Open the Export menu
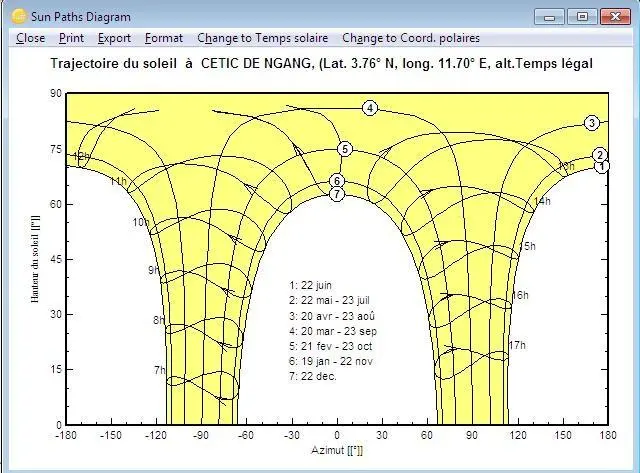The image size is (640, 473). pos(114,38)
